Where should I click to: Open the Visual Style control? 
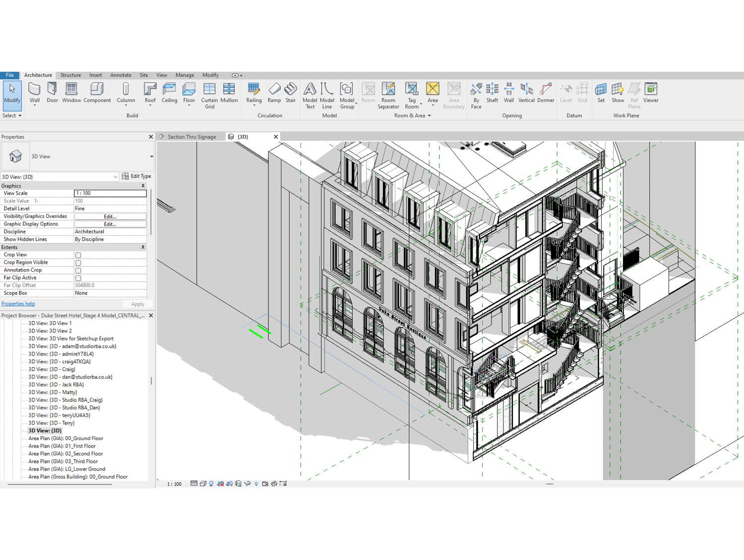203,484
